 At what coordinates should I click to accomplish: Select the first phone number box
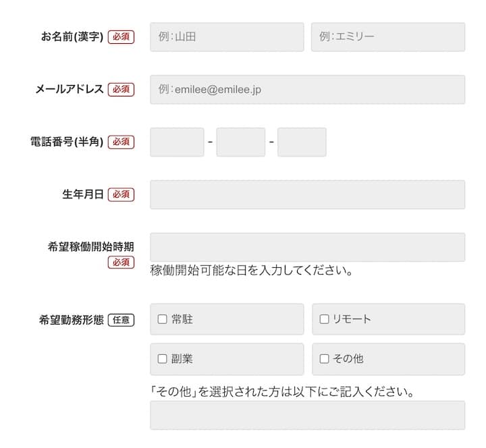click(x=177, y=142)
